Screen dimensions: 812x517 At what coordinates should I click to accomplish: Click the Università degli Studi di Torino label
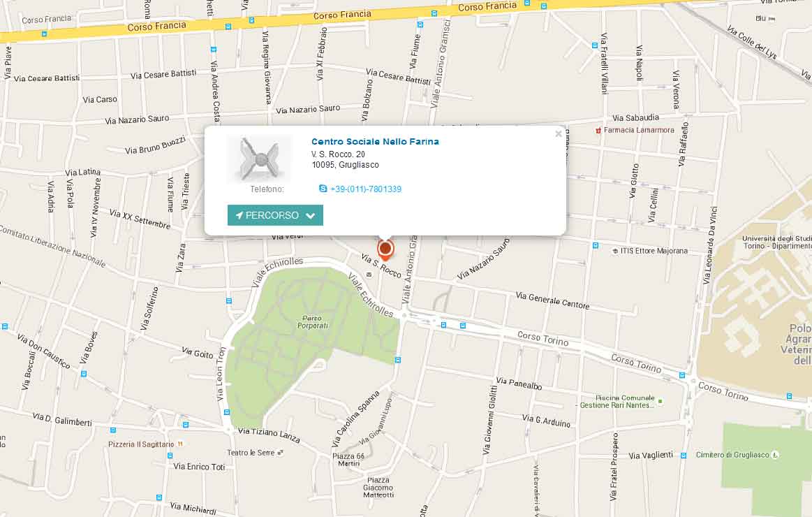pyautogui.click(x=777, y=242)
